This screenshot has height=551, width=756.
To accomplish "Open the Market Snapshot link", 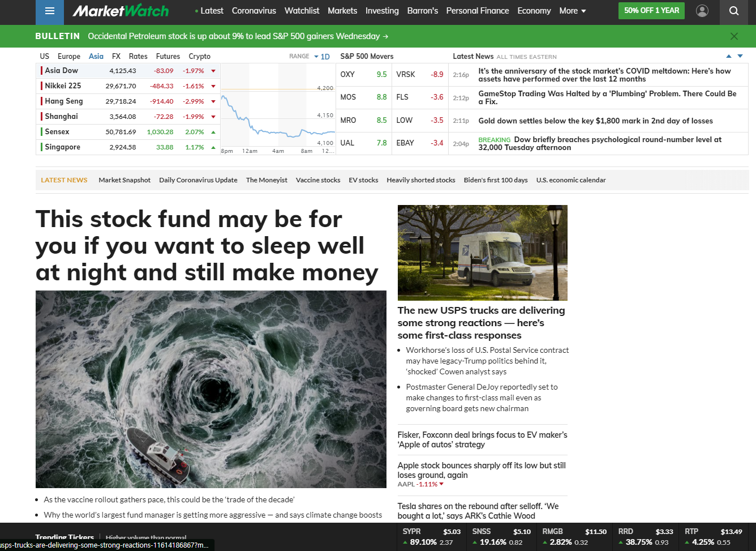I will (x=124, y=180).
